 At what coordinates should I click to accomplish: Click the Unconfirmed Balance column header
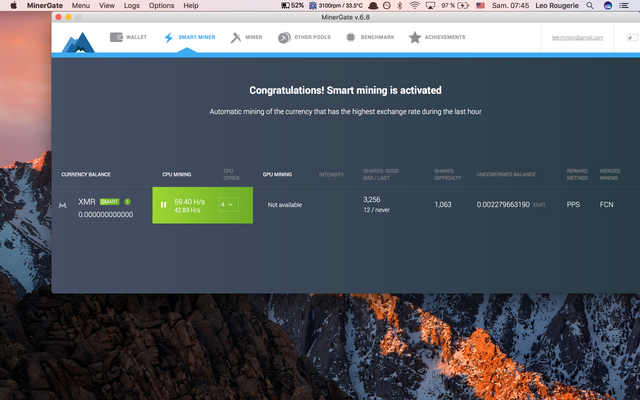pos(506,174)
